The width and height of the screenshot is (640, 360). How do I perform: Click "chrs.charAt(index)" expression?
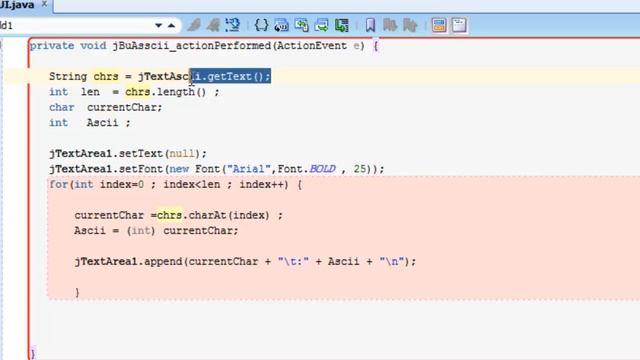pyautogui.click(x=213, y=215)
